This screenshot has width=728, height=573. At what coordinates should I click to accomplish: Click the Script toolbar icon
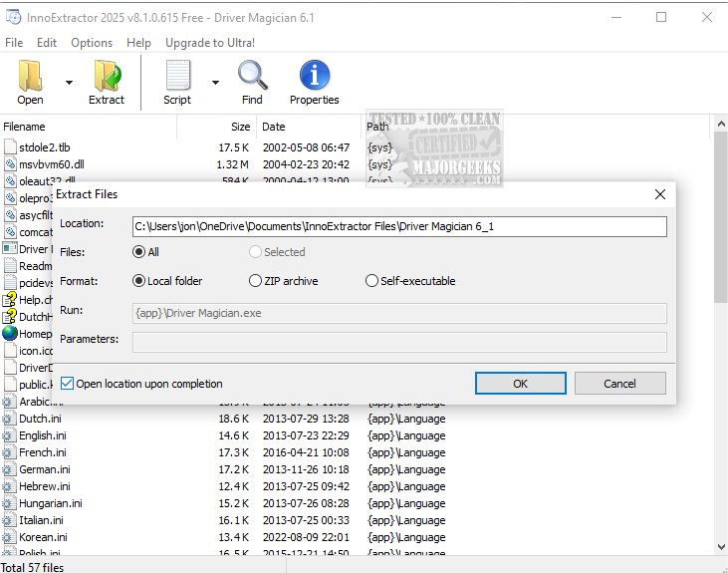click(x=178, y=76)
